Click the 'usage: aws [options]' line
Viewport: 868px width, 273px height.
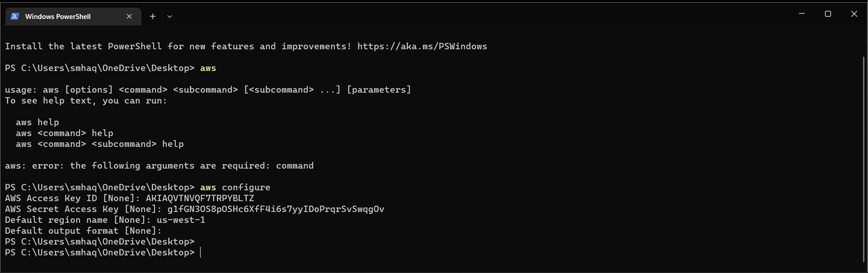click(x=208, y=90)
